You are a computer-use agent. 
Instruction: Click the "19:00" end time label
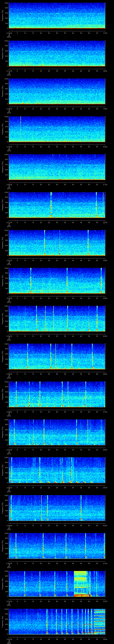tap(105, 109)
